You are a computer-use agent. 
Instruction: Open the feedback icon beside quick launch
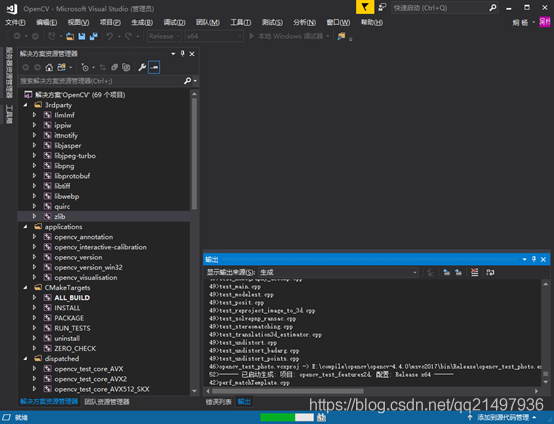(x=382, y=7)
